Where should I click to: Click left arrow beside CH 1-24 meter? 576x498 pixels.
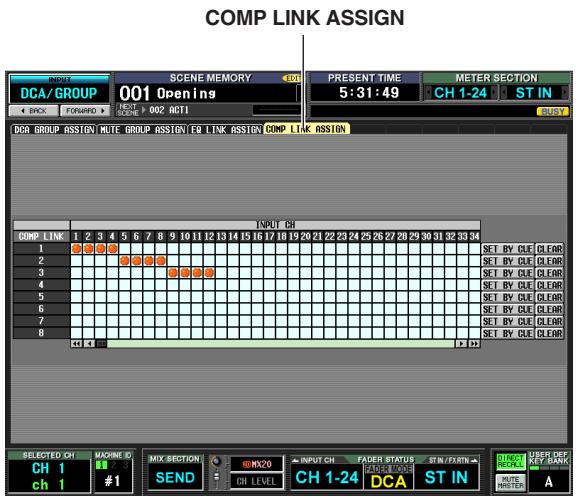[x=428, y=93]
